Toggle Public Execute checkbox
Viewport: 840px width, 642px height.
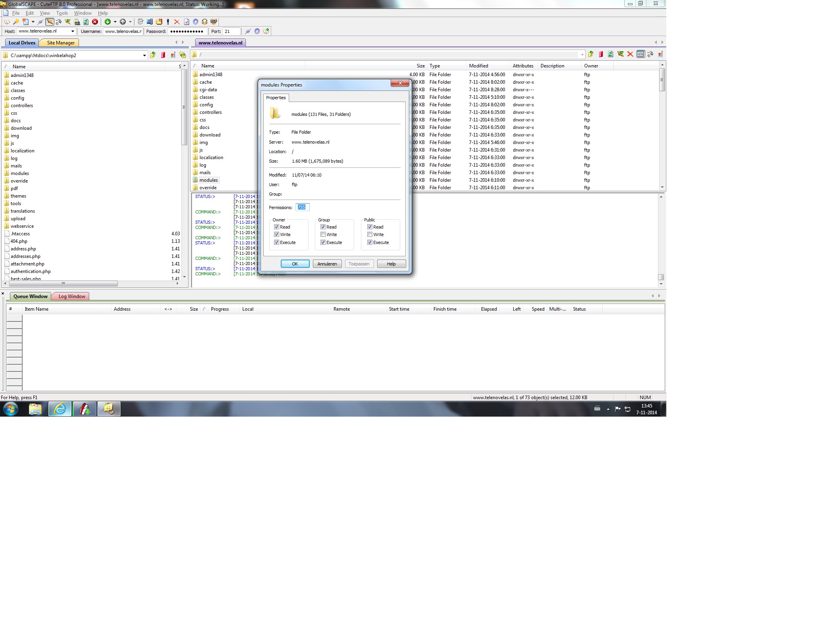(370, 242)
